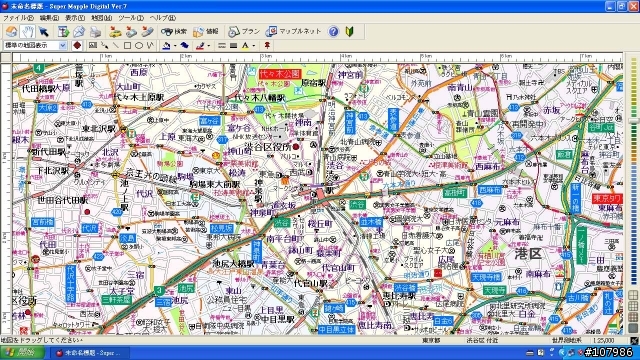Screen dimensions: 640x360
Task: Click the Super Mapple taskbar button
Action: 91,353
